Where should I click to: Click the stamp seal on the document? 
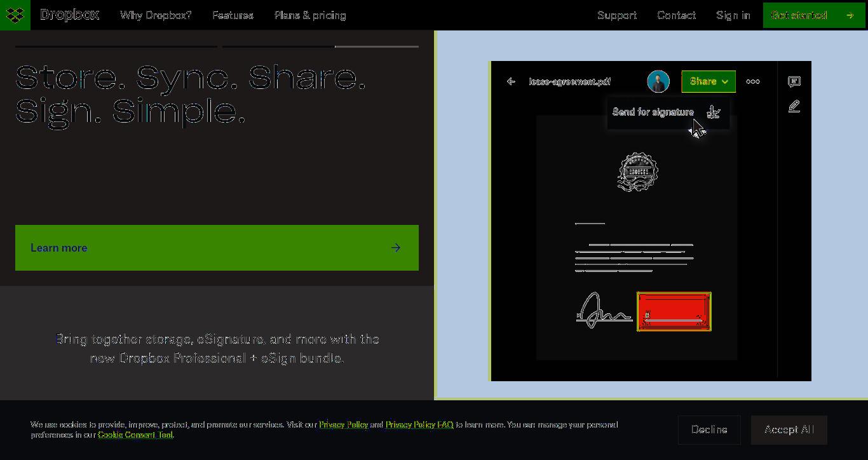coord(638,172)
